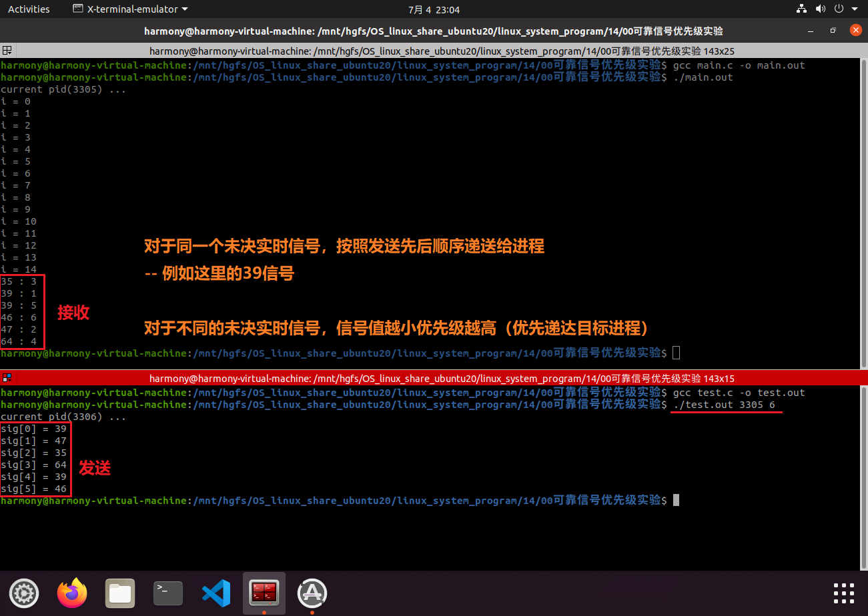Viewport: 868px width, 616px height.
Task: Open the lower pane layout icon
Action: coord(6,377)
